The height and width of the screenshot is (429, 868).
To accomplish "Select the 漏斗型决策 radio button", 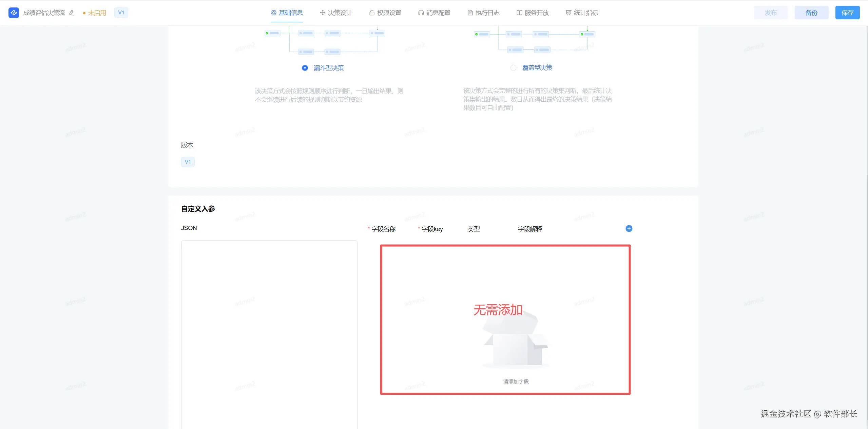I will (305, 68).
